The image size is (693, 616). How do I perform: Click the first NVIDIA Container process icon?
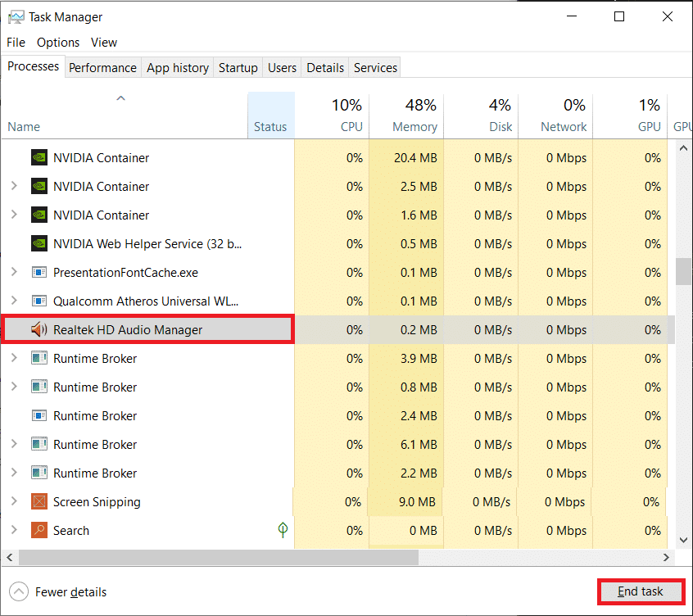tap(38, 157)
